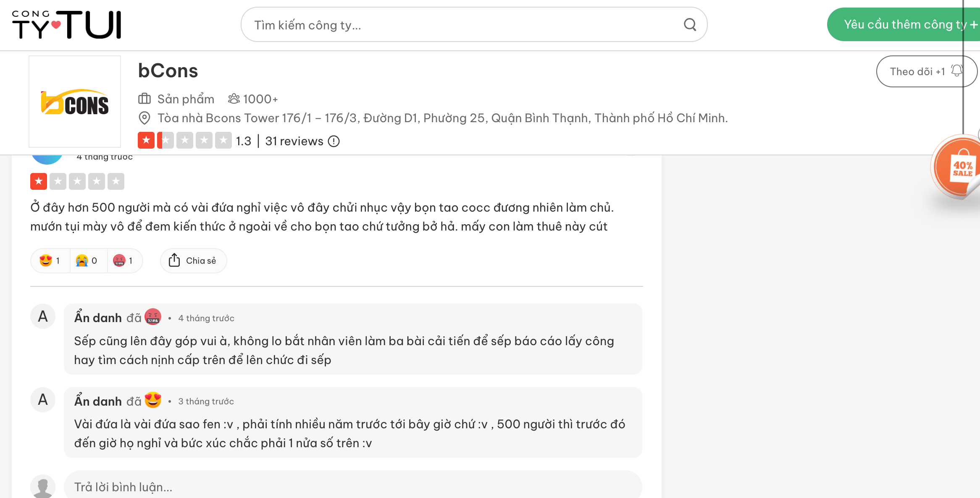Click the grey user avatar beside reply field
The height and width of the screenshot is (498, 980).
43,487
